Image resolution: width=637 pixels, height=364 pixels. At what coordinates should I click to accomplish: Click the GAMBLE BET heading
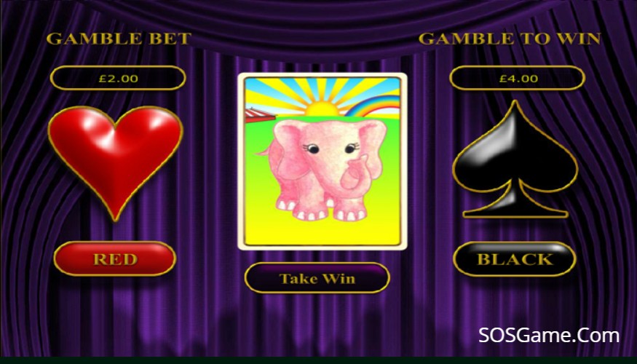click(118, 39)
